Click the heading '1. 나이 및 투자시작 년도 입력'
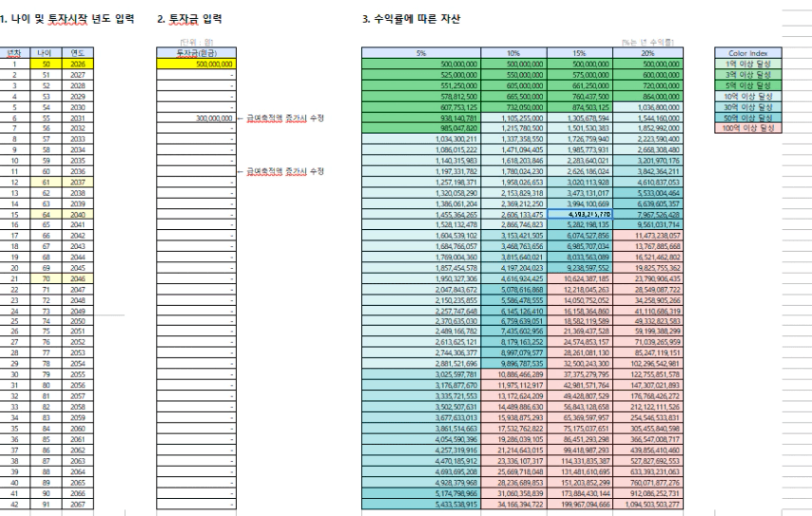The image size is (812, 516). [x=67, y=19]
